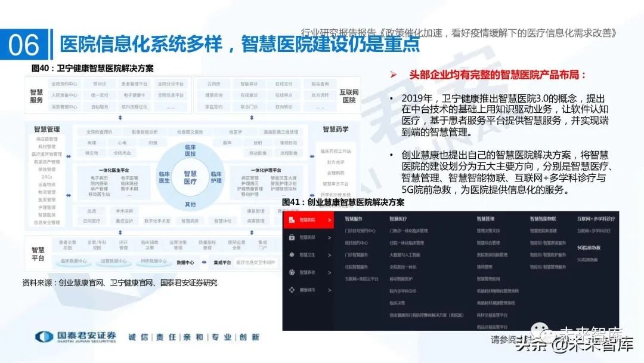This screenshot has width=644, height=363.
Task: Click the 国泰君安证券 logo in the footer
Action: [76, 337]
